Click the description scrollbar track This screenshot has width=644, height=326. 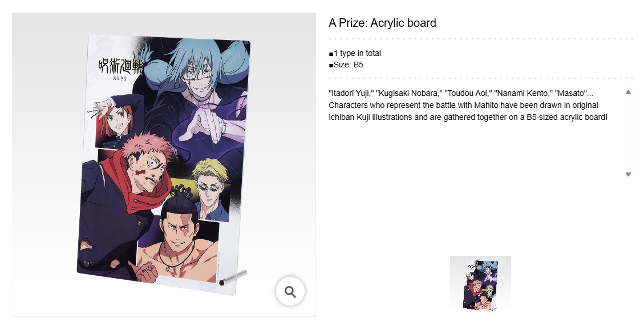pyautogui.click(x=628, y=133)
